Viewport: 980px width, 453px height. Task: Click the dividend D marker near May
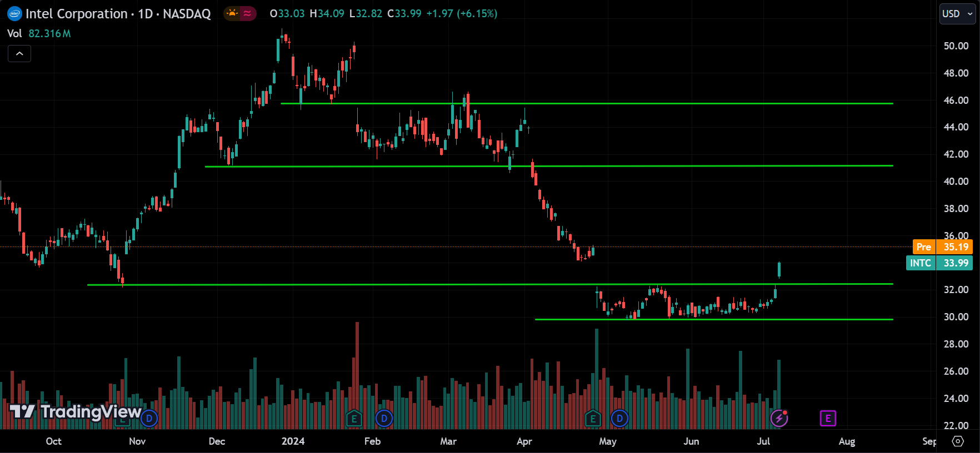click(619, 419)
